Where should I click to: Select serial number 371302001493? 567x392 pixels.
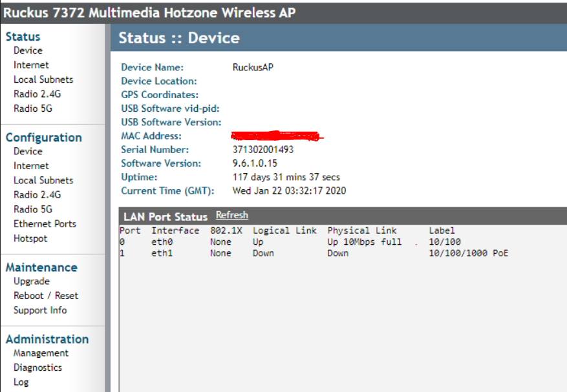click(263, 150)
